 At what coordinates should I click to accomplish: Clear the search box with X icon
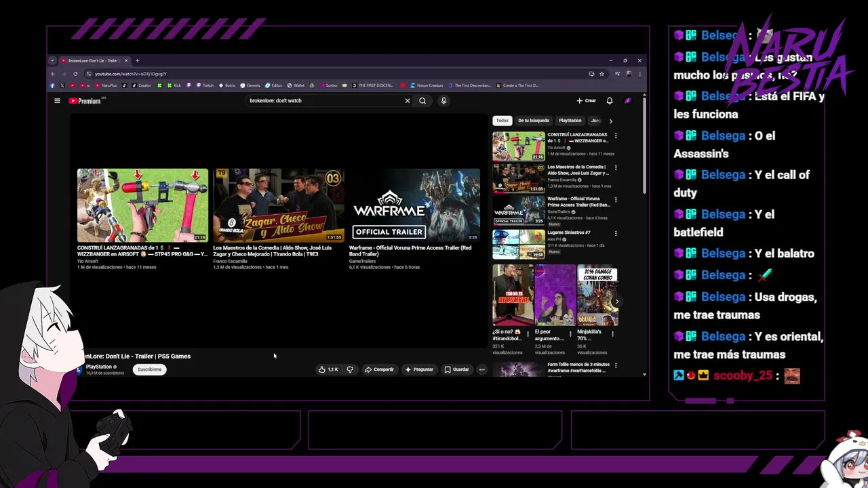coord(407,101)
